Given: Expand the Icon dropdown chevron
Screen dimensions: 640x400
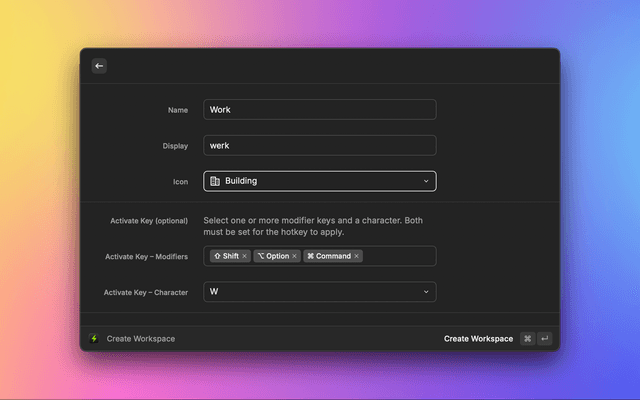Looking at the screenshot, I should click(x=426, y=181).
